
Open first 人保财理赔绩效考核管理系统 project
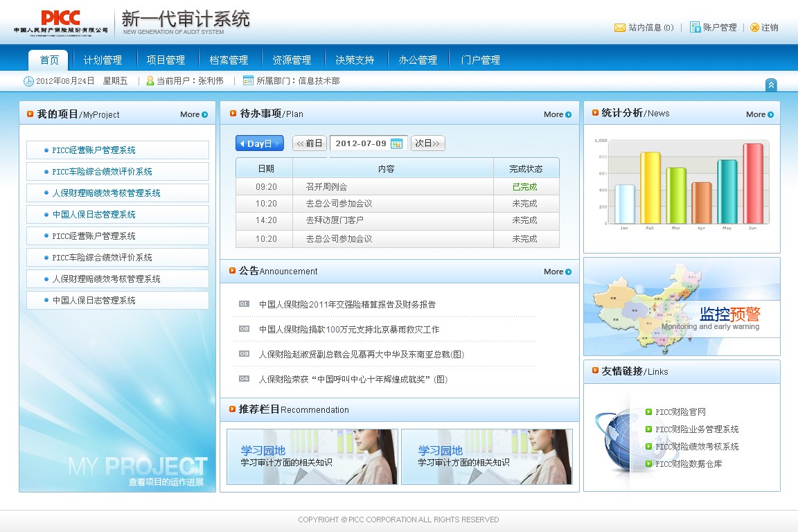(x=118, y=193)
